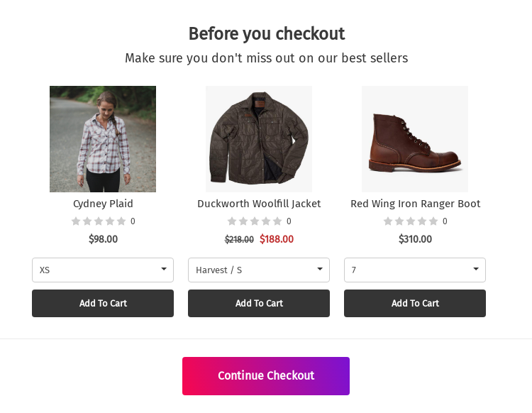This screenshot has height=413, width=532.
Task: Click the Red Wing boot star rating
Action: coord(411,221)
